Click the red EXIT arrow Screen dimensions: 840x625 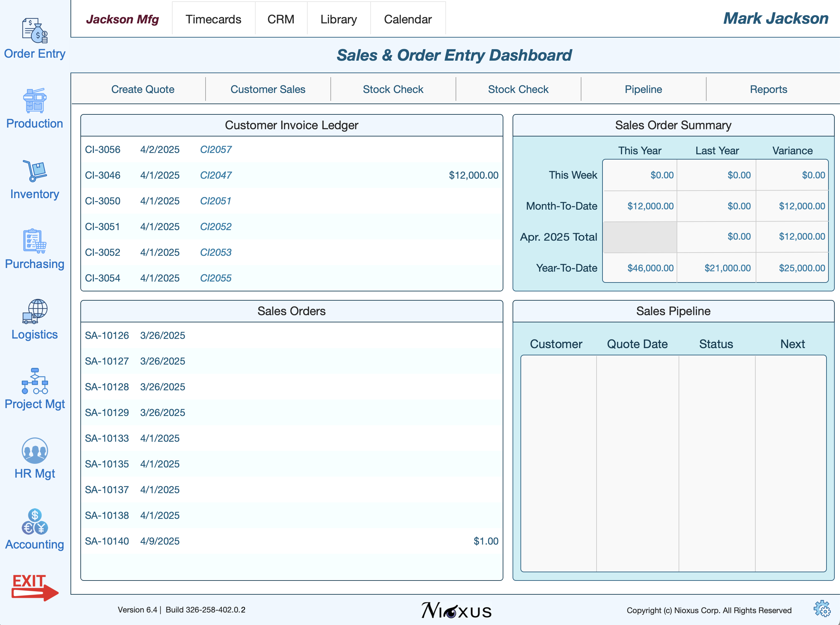click(34, 587)
